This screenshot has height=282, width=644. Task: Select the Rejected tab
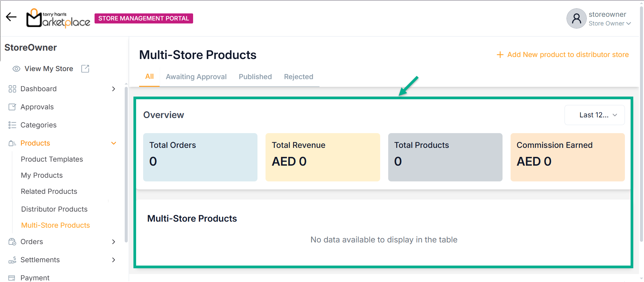298,77
